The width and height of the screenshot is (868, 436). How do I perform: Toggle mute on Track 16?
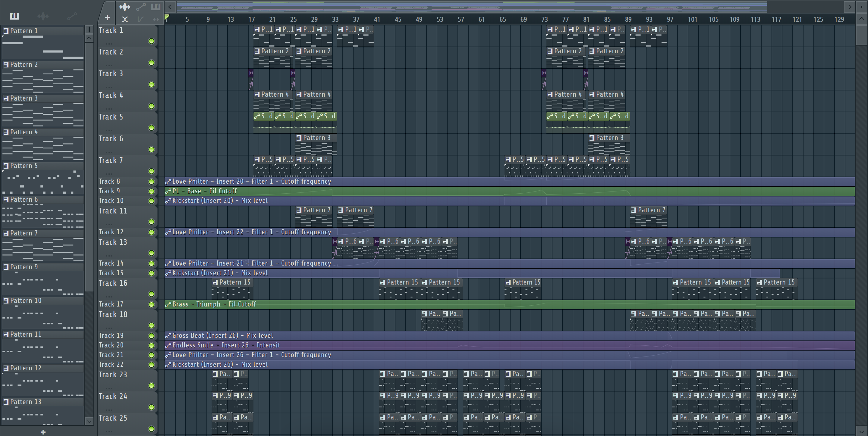pos(151,294)
